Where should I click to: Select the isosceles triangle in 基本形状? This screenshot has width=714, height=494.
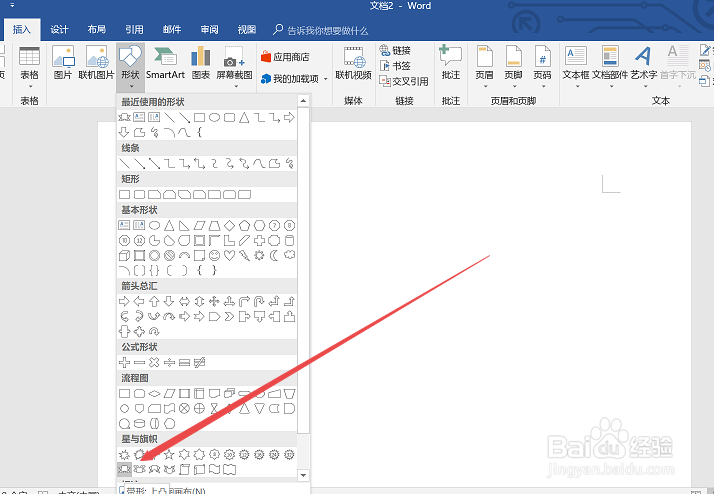tap(169, 225)
